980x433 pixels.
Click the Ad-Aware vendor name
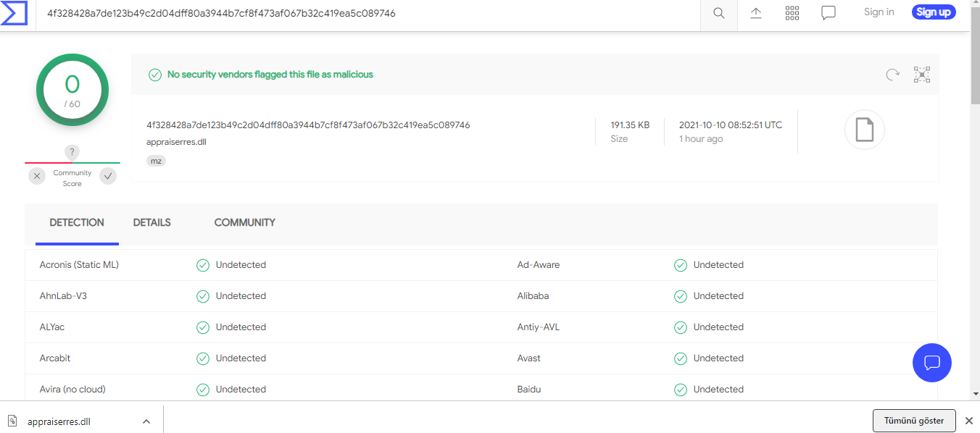(539, 265)
